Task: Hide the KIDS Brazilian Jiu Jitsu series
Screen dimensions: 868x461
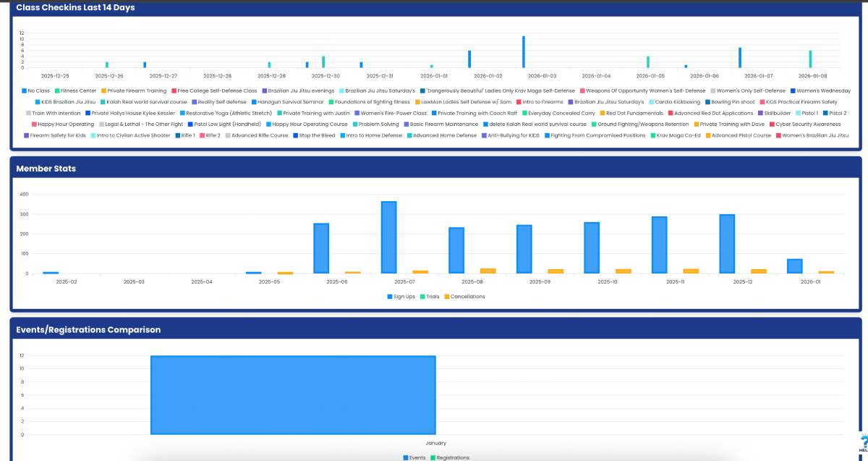Action: [66, 102]
